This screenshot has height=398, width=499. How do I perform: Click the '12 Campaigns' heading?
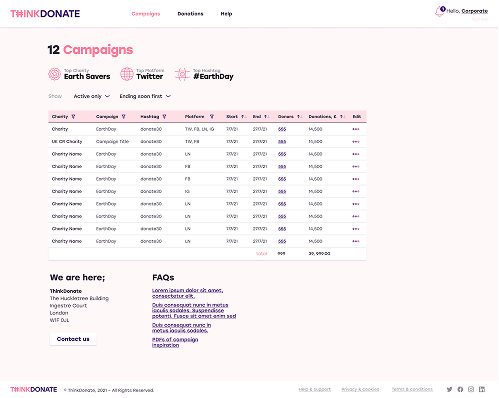90,50
